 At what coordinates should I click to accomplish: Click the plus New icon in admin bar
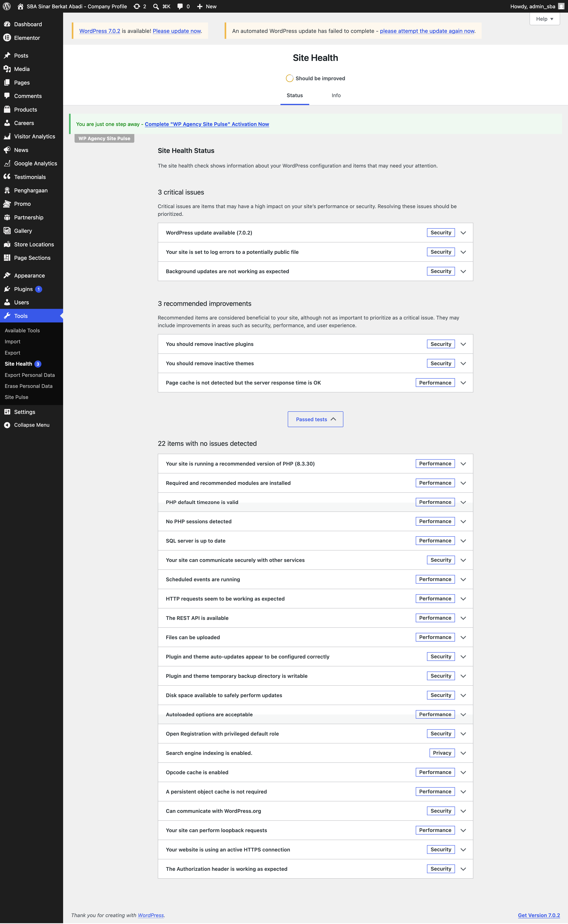pos(200,6)
